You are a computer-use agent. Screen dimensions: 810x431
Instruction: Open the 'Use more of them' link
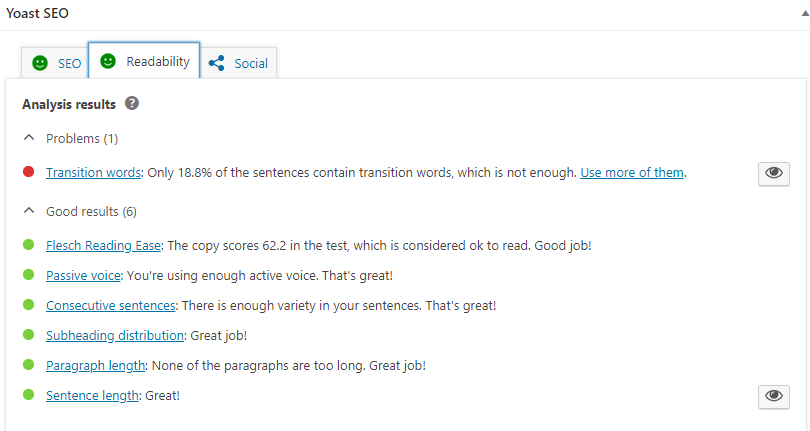pyautogui.click(x=632, y=173)
